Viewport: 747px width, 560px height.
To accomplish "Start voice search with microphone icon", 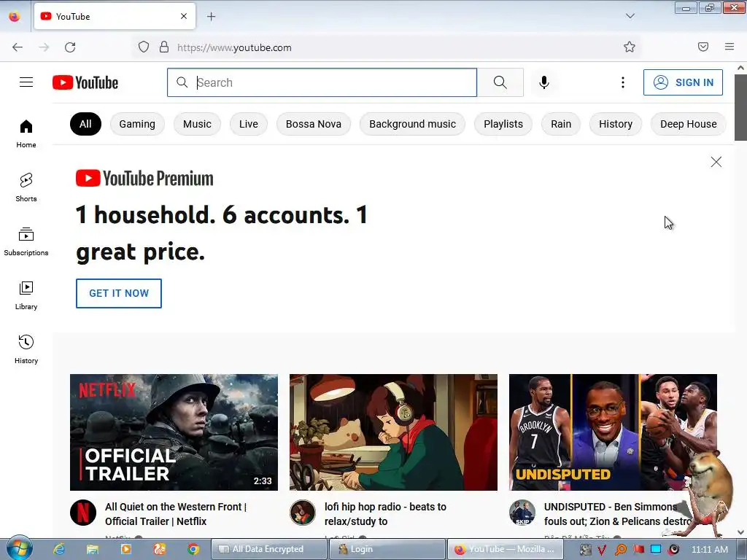I will tap(544, 82).
